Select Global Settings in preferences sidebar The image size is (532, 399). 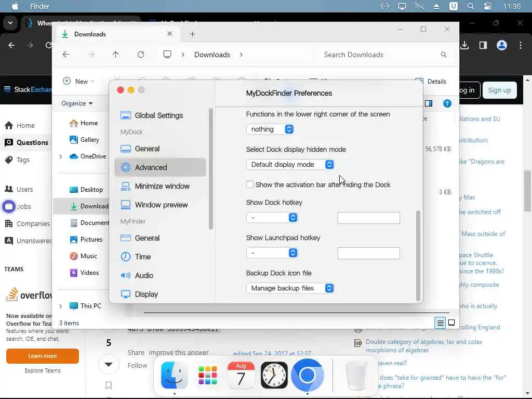tap(160, 115)
